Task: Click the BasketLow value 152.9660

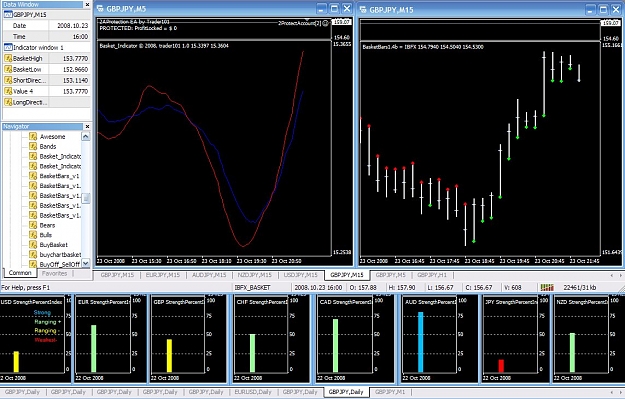Action: 75,69
